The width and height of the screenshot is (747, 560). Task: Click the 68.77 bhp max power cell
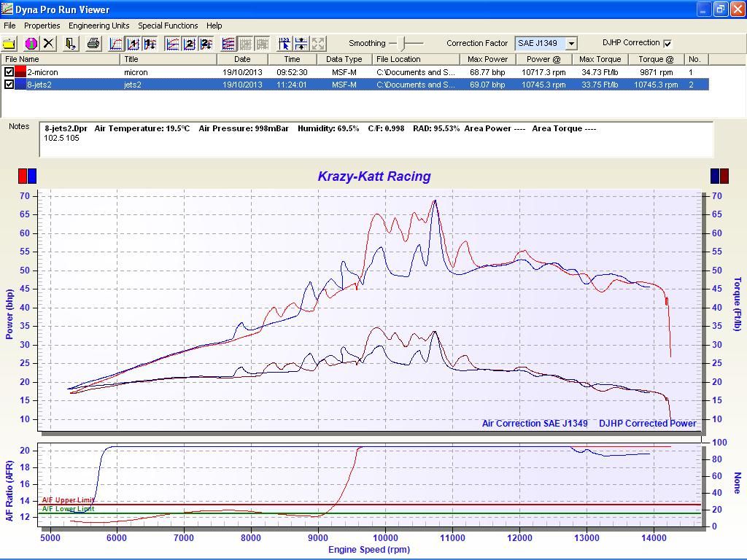[487, 72]
